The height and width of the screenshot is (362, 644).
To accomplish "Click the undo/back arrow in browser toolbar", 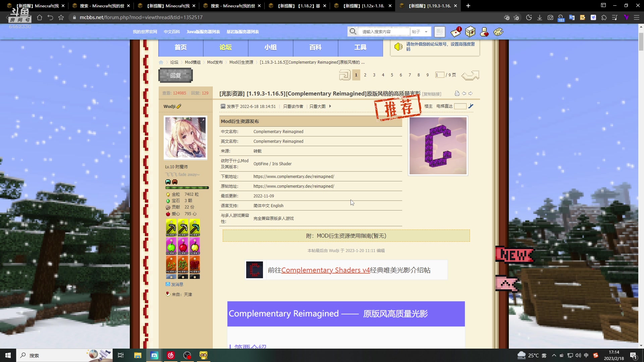I will (50, 17).
